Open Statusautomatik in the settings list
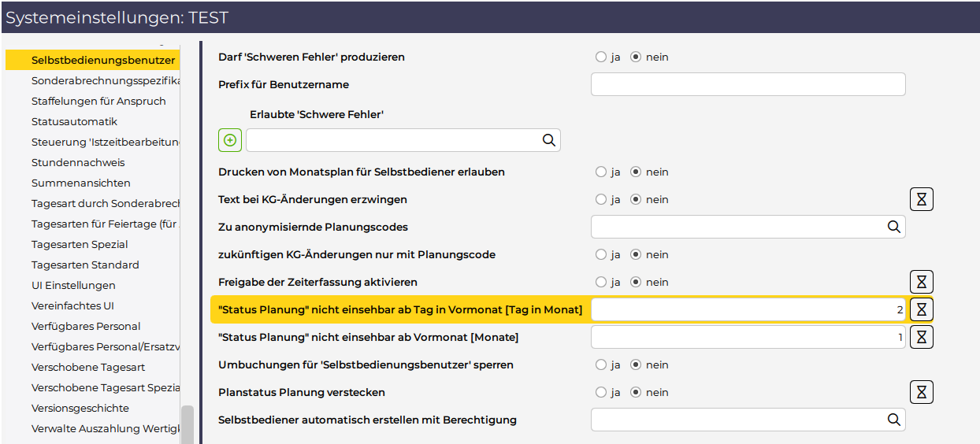The image size is (980, 444). click(74, 121)
